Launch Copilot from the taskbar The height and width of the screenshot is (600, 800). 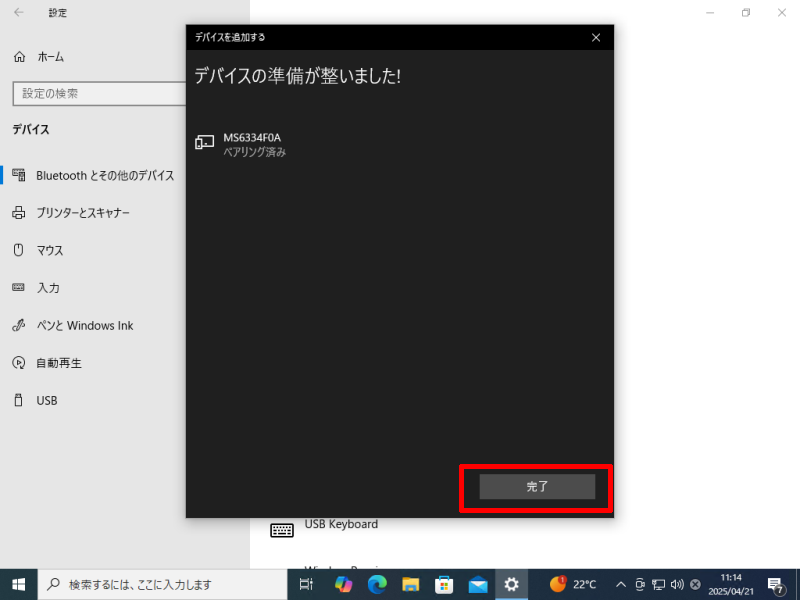[343, 585]
